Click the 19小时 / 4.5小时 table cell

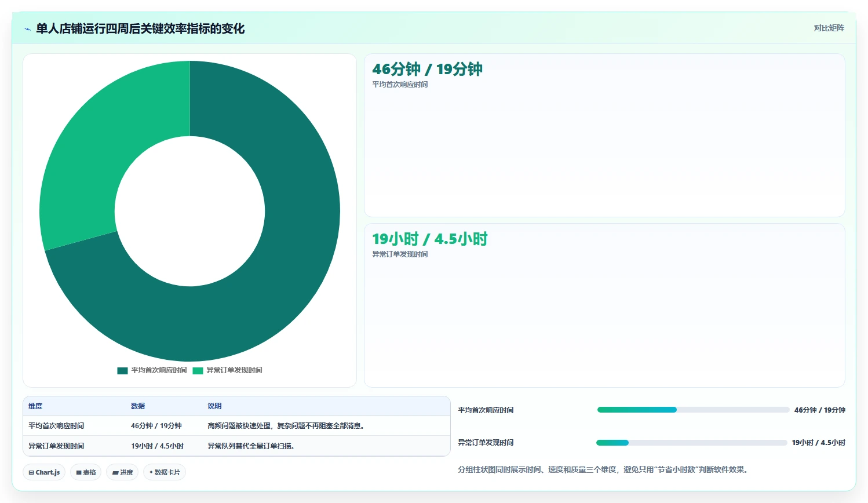[x=158, y=446]
